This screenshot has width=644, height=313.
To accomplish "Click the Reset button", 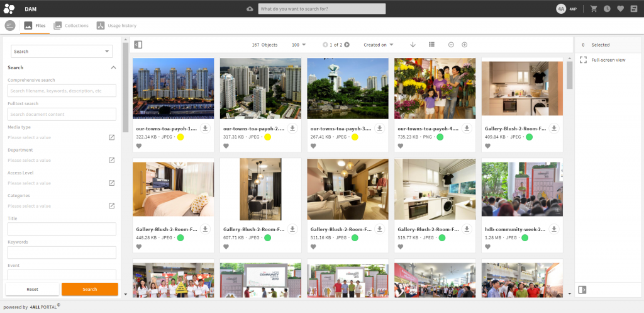I will pos(33,289).
